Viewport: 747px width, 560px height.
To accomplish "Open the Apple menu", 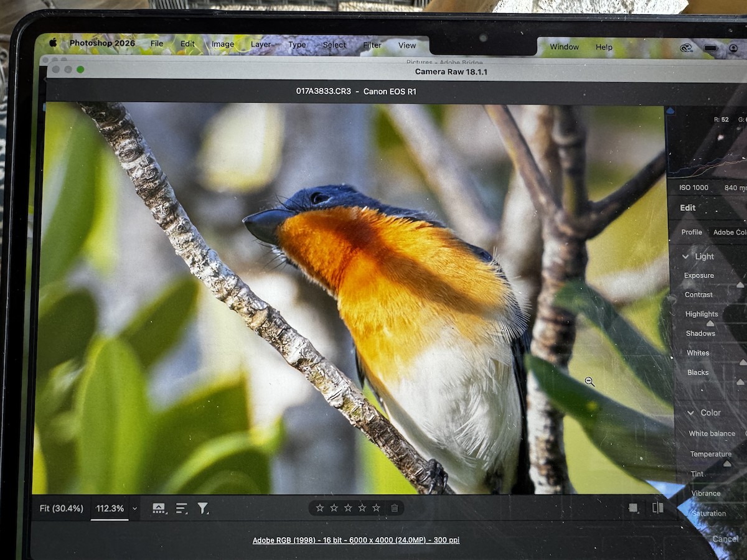I will [x=53, y=43].
